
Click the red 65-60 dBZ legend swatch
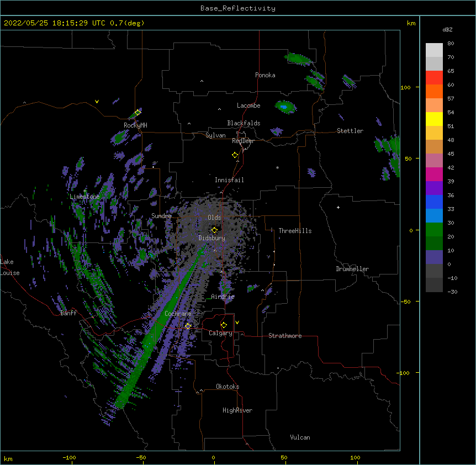[434, 77]
